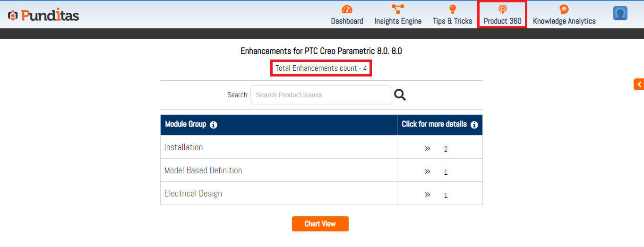Open the user profile avatar
Image resolution: width=644 pixels, height=247 pixels.
click(x=620, y=13)
